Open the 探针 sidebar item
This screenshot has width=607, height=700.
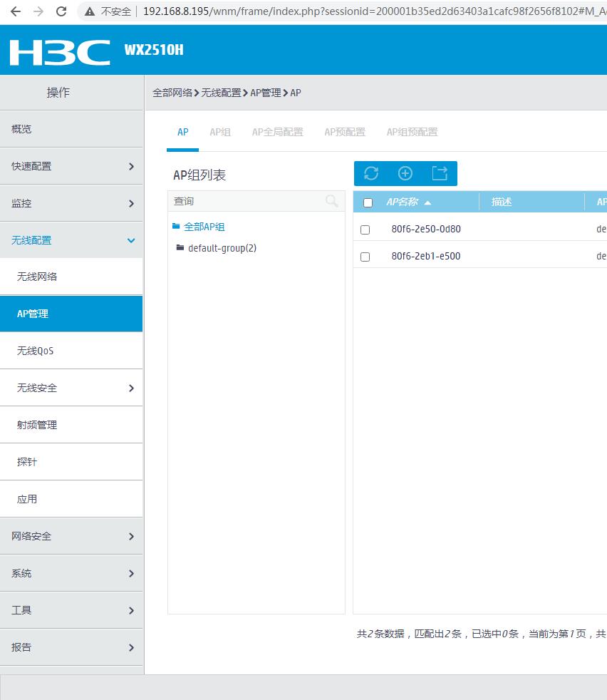coord(71,462)
